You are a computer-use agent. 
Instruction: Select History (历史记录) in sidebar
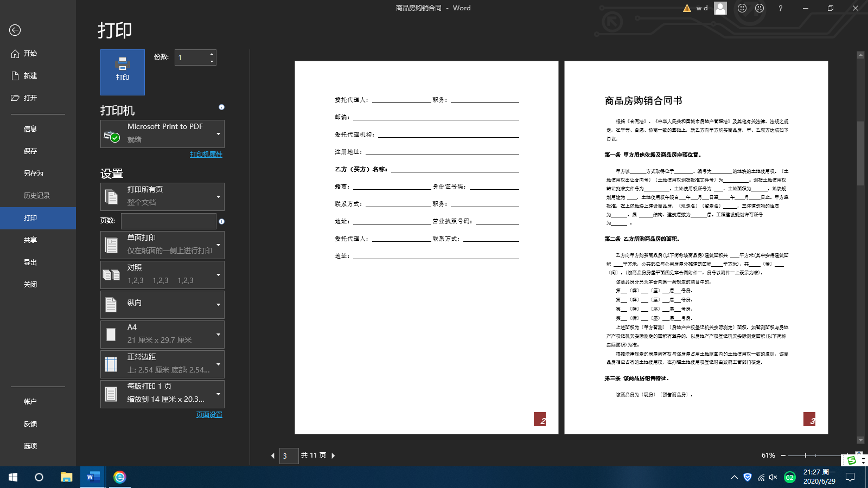[38, 196]
